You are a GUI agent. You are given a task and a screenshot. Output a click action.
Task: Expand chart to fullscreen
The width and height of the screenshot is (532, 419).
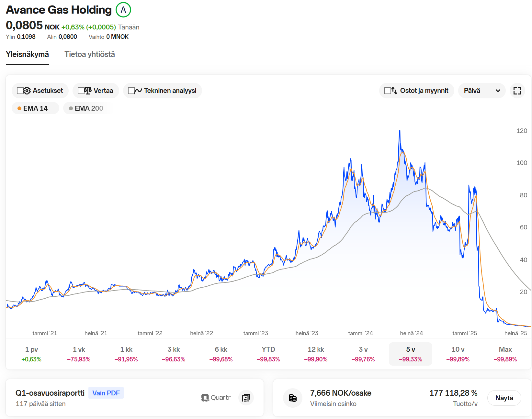click(x=517, y=91)
